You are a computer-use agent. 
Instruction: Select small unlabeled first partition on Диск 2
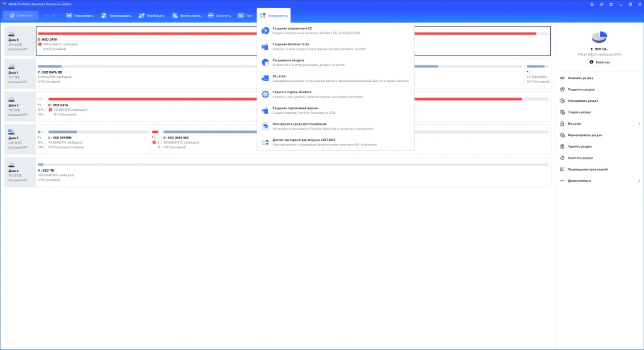[x=41, y=106]
